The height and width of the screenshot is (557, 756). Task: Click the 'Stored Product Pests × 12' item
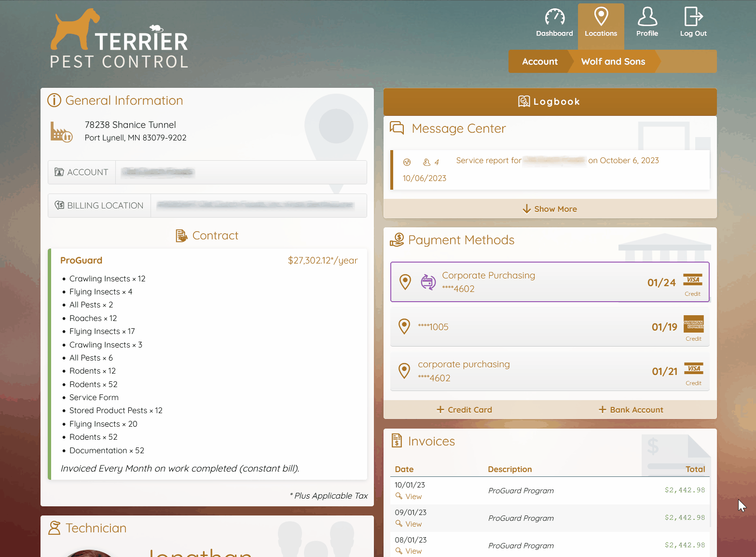116,410
